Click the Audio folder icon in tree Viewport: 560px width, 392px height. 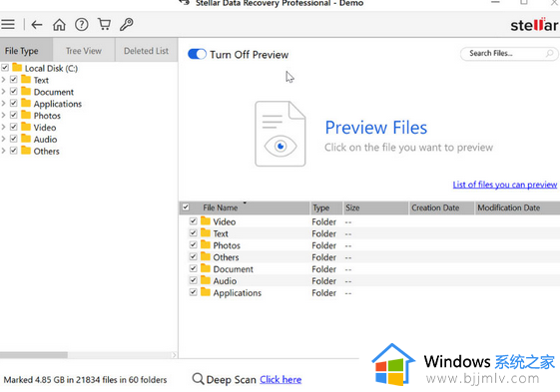point(26,139)
